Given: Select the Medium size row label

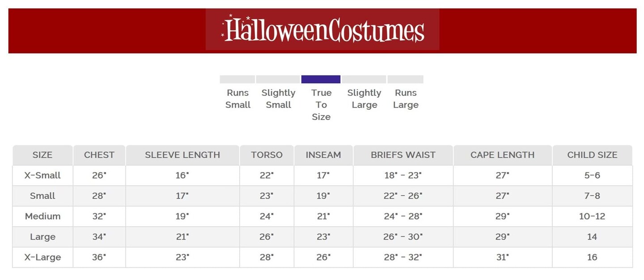Looking at the screenshot, I should [x=42, y=216].
